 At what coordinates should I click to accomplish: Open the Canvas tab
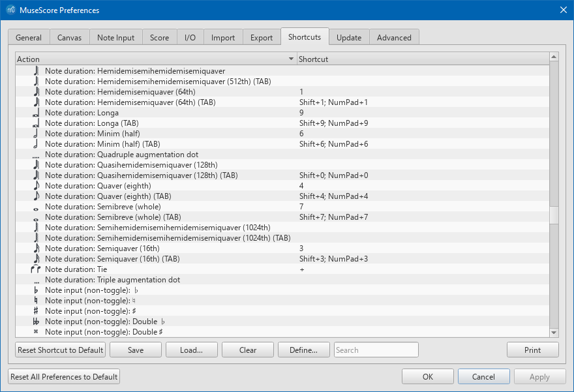tap(69, 38)
